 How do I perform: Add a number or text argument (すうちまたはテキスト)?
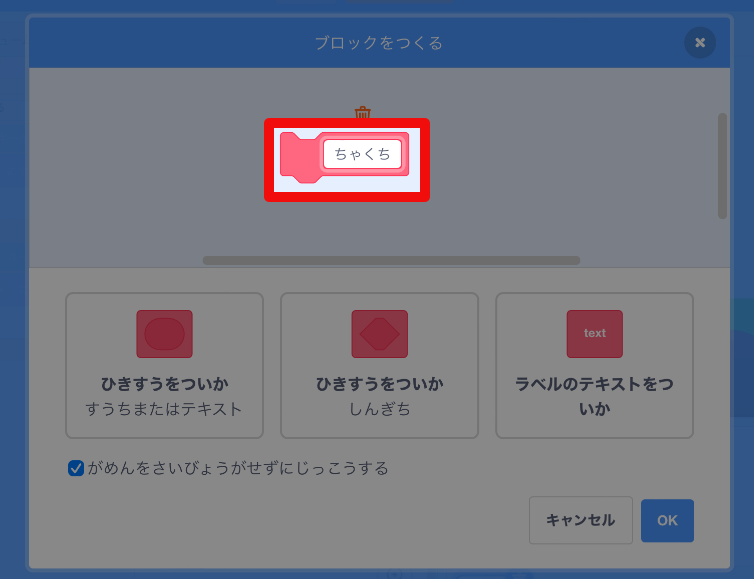click(164, 365)
